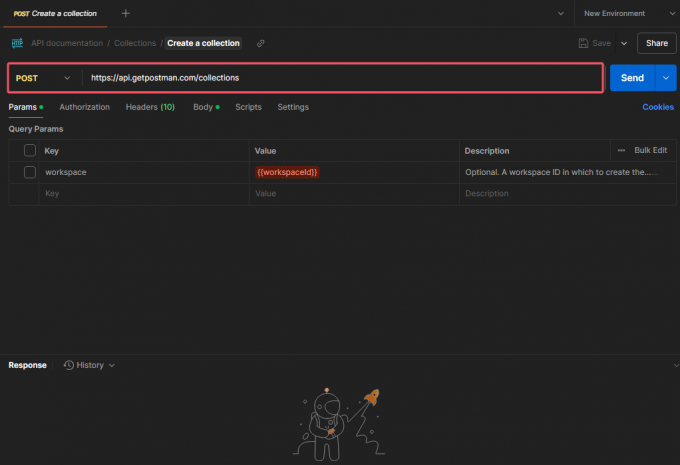
Task: Switch to the Authorization tab
Action: pyautogui.click(x=85, y=107)
